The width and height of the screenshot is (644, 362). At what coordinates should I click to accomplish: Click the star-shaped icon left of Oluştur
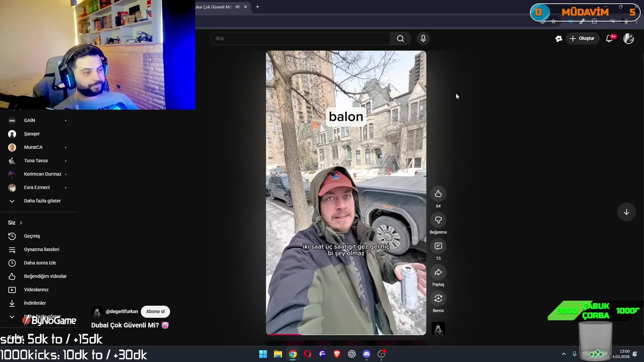(x=558, y=38)
